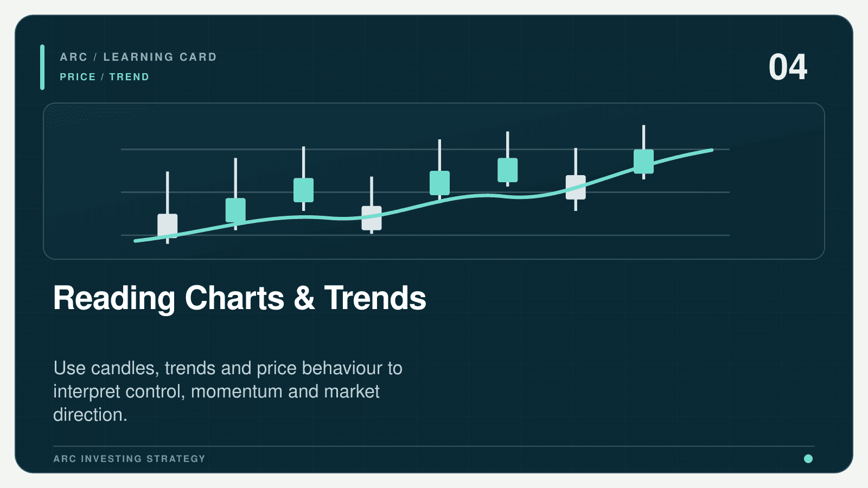Click the start of the teal trend line

pyautogui.click(x=136, y=241)
